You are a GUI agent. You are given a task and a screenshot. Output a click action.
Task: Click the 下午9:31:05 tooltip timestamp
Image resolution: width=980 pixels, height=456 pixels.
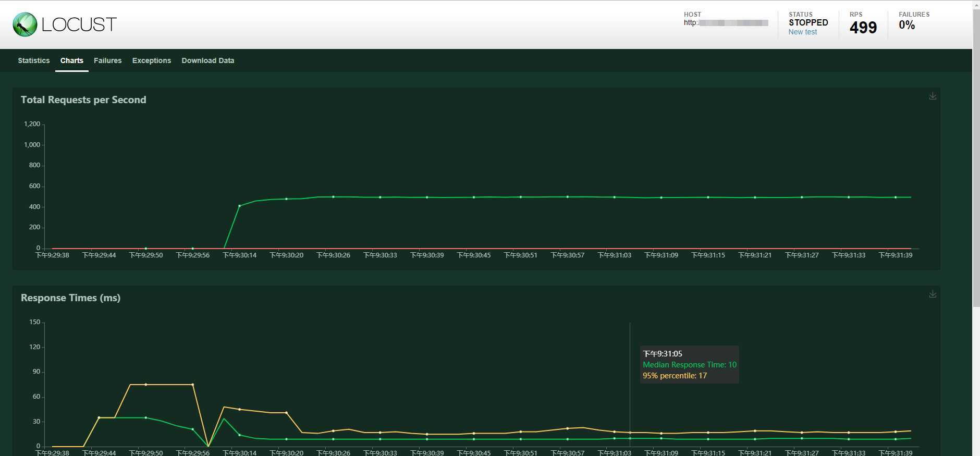pyautogui.click(x=663, y=354)
